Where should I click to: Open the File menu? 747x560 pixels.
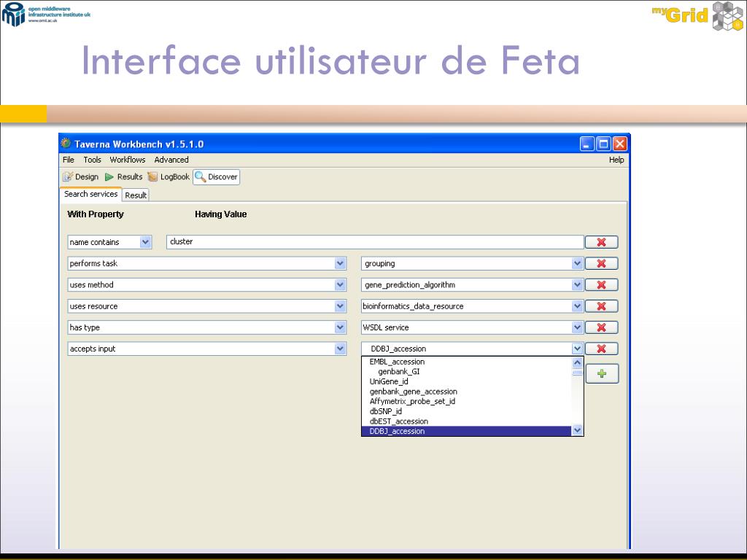[x=69, y=160]
